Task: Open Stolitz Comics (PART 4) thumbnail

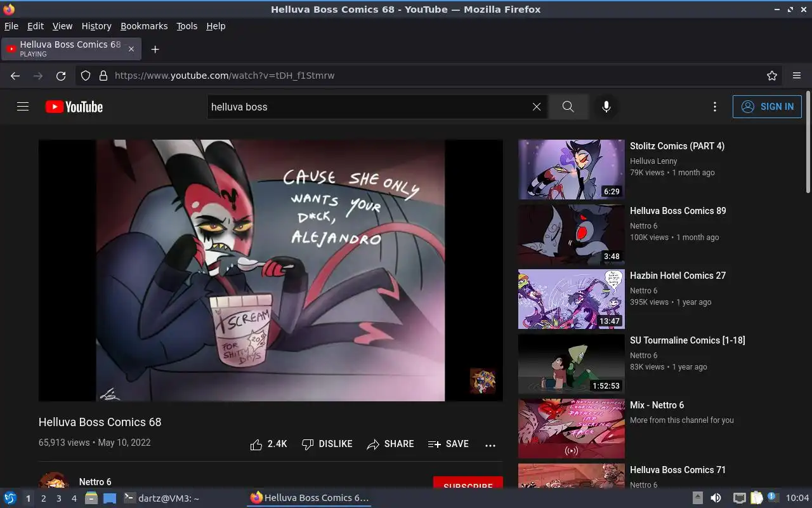Action: [x=572, y=170]
